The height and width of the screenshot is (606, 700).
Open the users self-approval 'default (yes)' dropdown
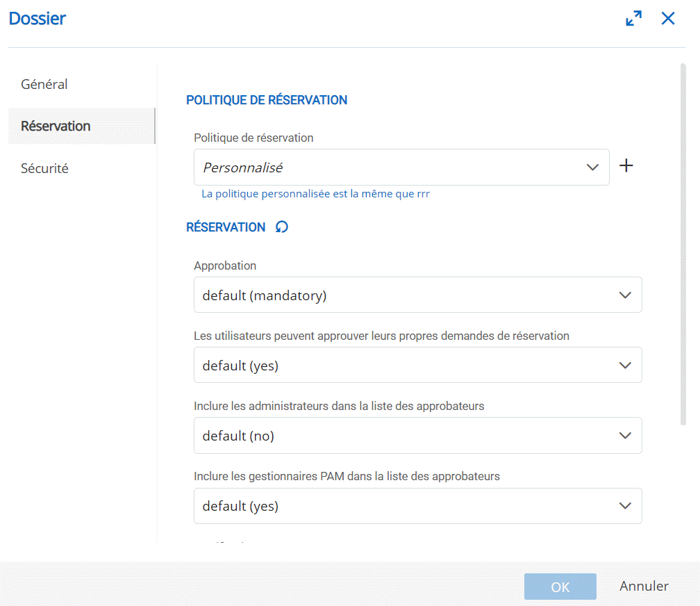coord(403,366)
